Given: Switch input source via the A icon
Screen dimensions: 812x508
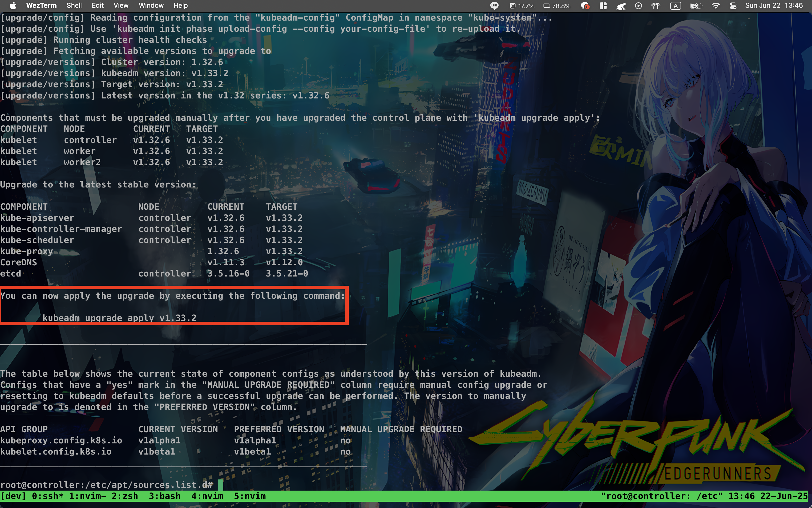Looking at the screenshot, I should coord(675,6).
